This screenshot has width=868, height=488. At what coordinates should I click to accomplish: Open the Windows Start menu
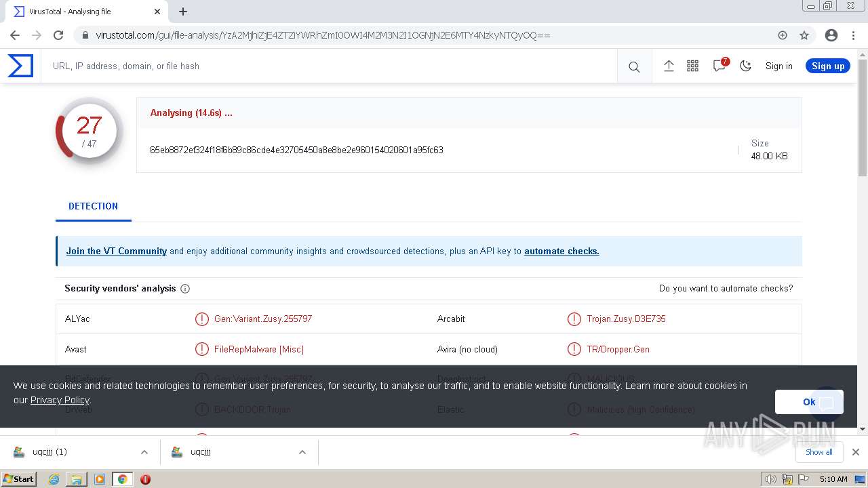point(19,479)
